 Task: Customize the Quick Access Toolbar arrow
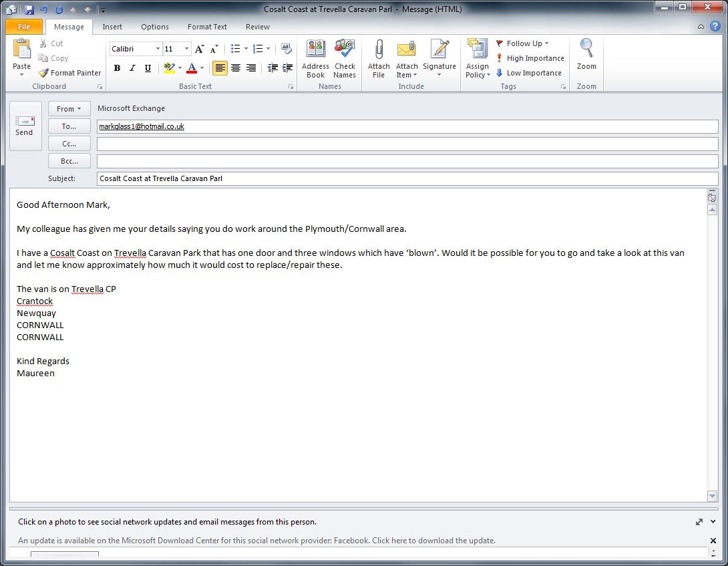click(x=103, y=10)
